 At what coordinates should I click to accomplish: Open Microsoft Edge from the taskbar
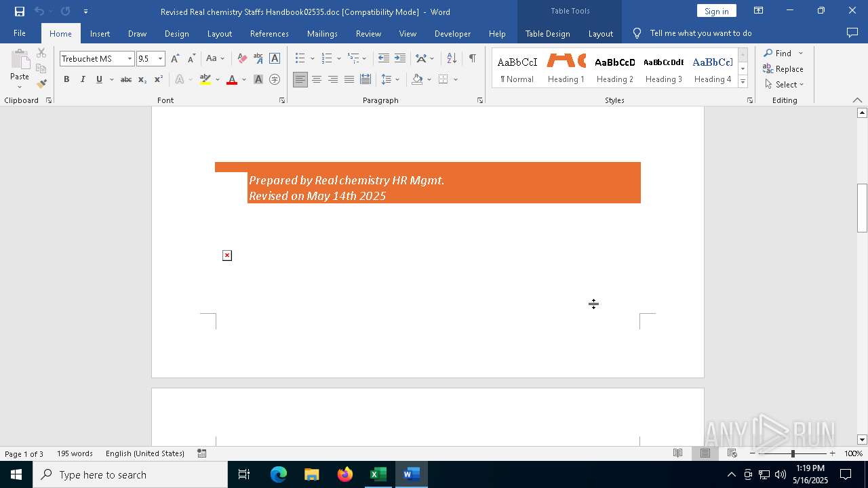tap(279, 474)
